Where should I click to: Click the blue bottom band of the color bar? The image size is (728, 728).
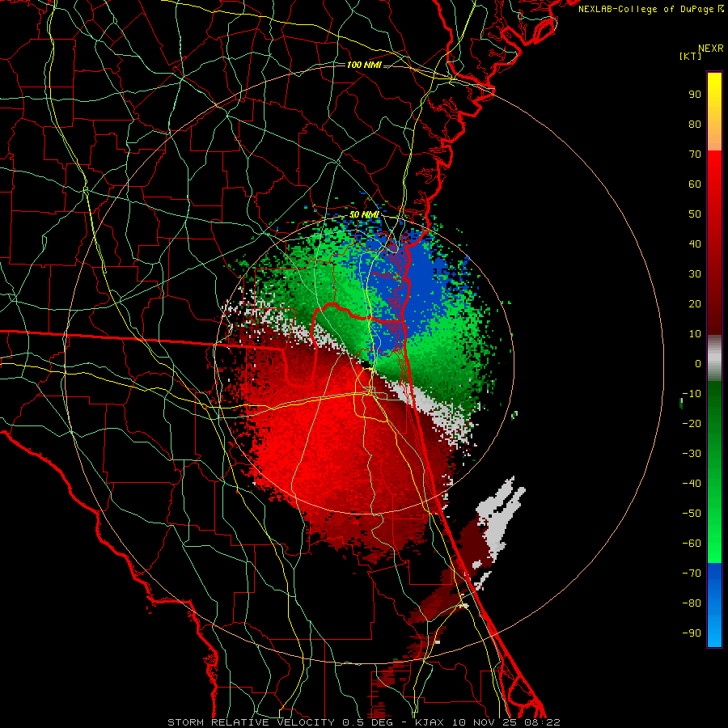(714, 604)
